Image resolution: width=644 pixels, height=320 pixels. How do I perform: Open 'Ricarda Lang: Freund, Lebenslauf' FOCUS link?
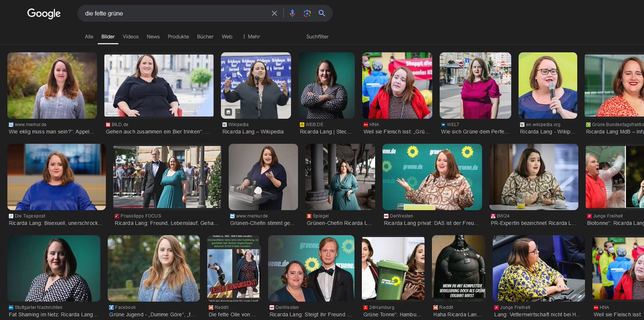[x=166, y=223]
